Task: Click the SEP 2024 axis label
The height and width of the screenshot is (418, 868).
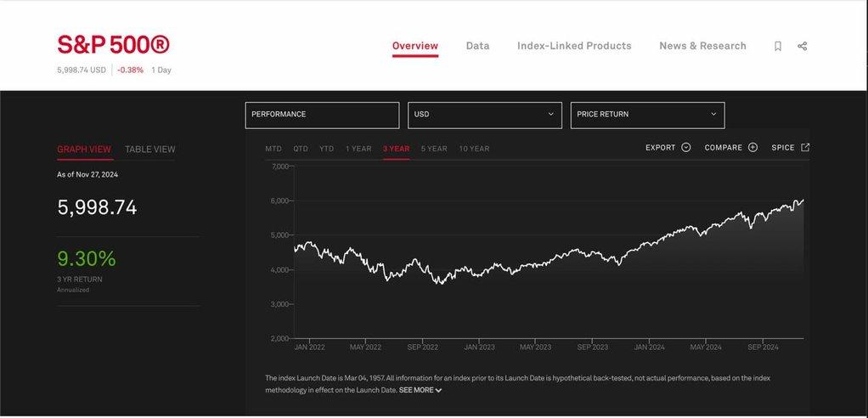Action: tap(763, 347)
